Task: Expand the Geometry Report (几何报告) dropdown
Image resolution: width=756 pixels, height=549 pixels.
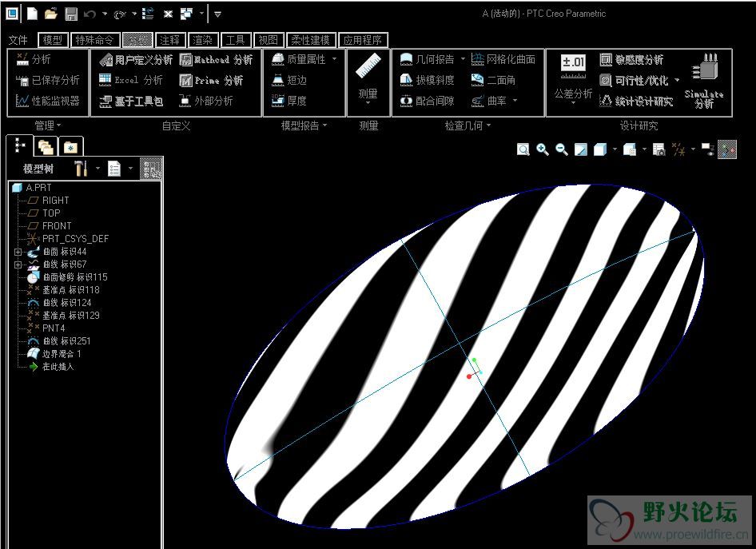Action: click(x=463, y=59)
